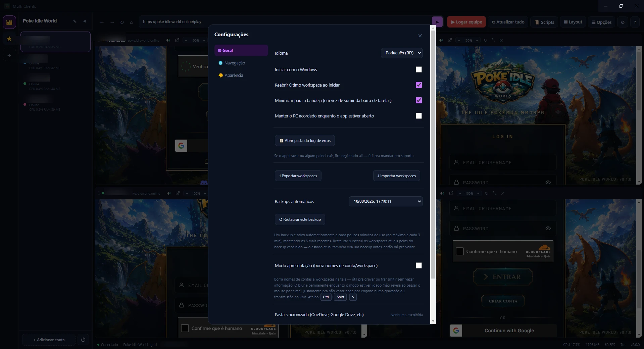Select the Geral settings tab

coord(241,50)
